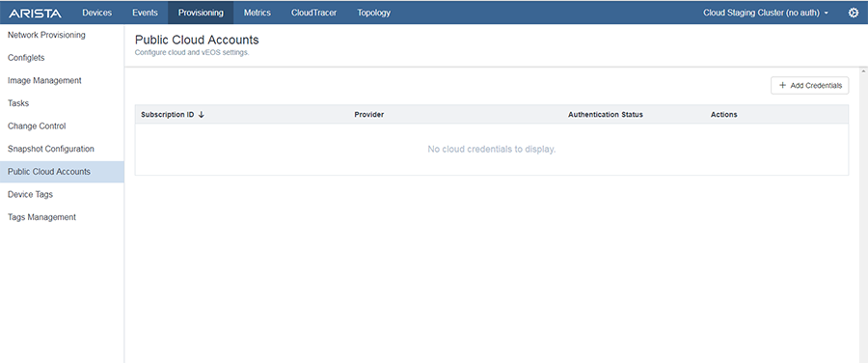This screenshot has width=868, height=363.
Task: Click the Arista logo
Action: (36, 14)
